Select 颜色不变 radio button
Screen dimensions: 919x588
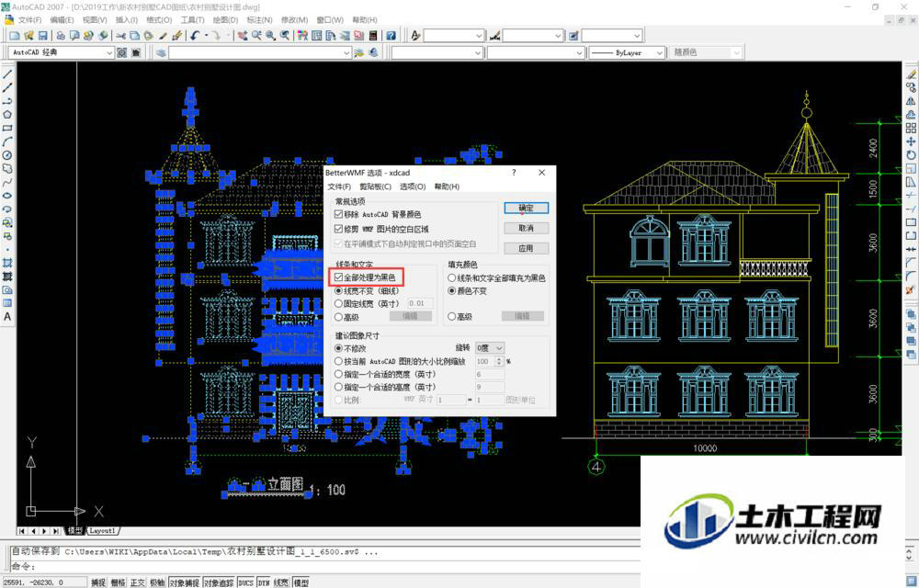pyautogui.click(x=452, y=291)
